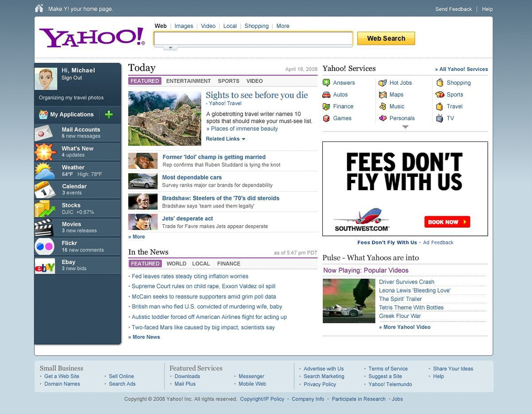Switch Today section to Video tab
The image size is (532, 414).
coord(254,81)
